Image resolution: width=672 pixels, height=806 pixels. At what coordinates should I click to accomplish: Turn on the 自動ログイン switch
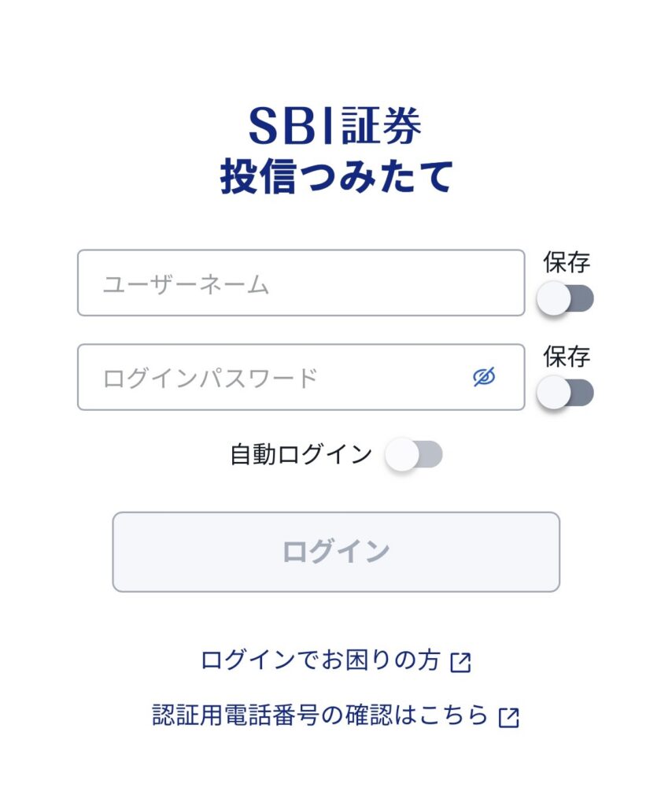[x=414, y=454]
